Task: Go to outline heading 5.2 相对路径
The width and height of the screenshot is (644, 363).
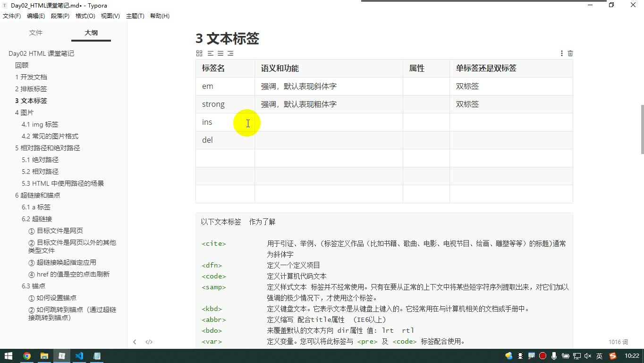Action: tap(40, 172)
